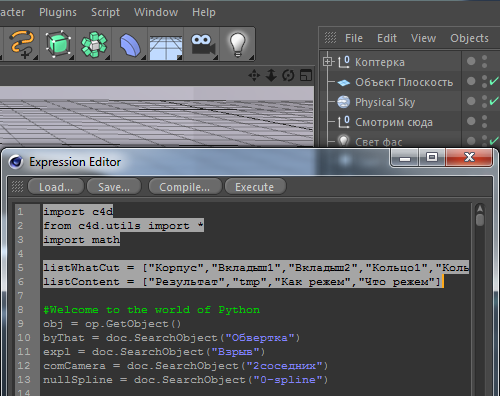The width and height of the screenshot is (500, 396).
Task: Open Object Manager Objects menu
Action: [x=469, y=38]
